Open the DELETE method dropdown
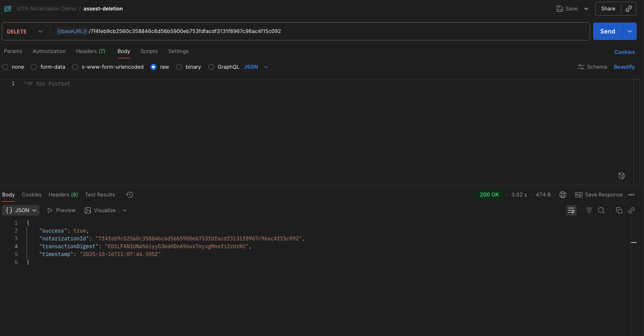The width and height of the screenshot is (644, 336). [x=25, y=31]
